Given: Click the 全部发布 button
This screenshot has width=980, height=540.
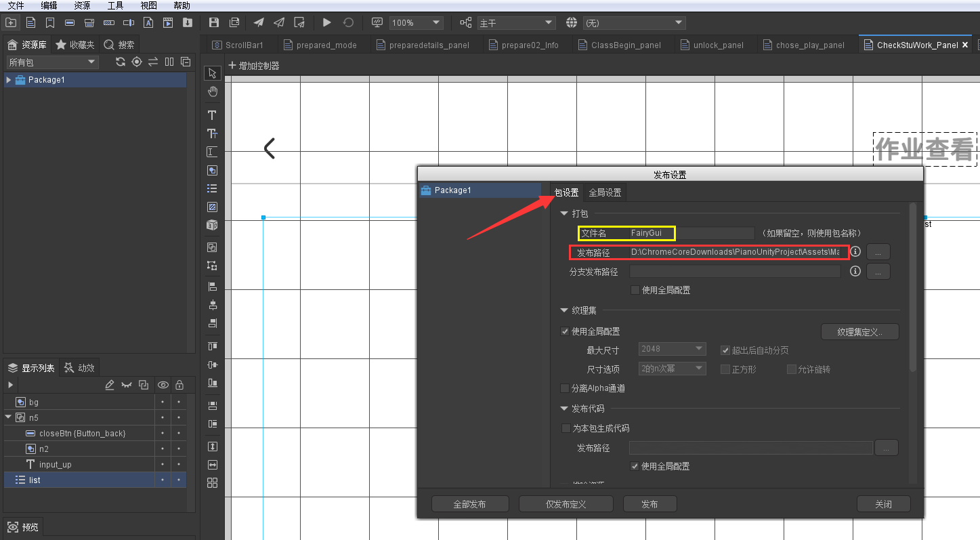Looking at the screenshot, I should pyautogui.click(x=470, y=503).
